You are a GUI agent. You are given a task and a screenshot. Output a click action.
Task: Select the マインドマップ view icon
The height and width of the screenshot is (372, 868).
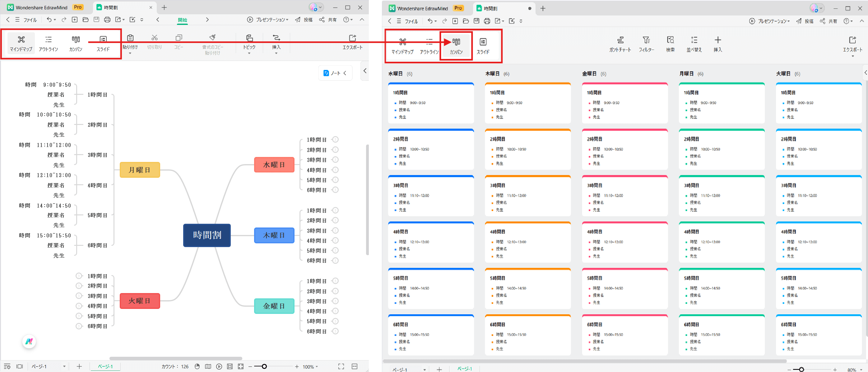[20, 42]
